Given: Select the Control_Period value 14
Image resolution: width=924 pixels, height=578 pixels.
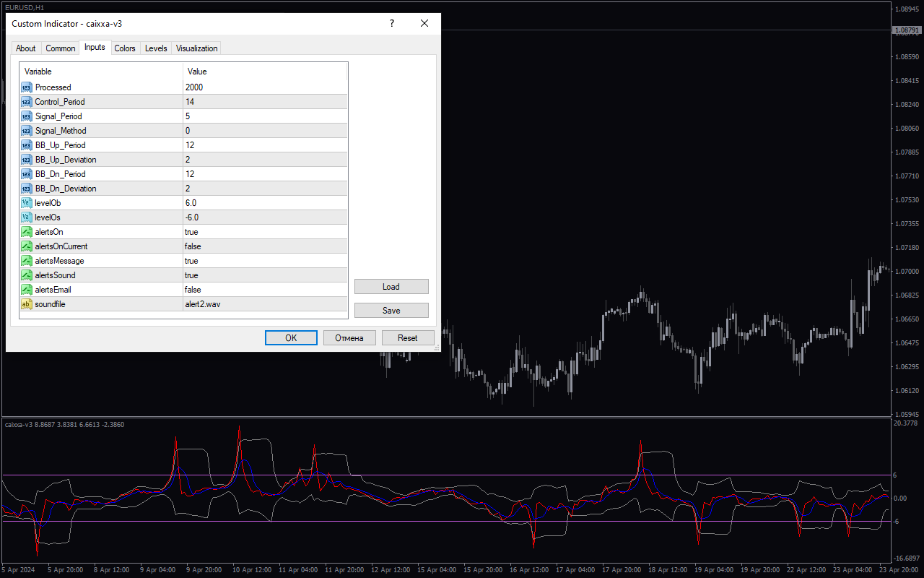Looking at the screenshot, I should pos(190,102).
